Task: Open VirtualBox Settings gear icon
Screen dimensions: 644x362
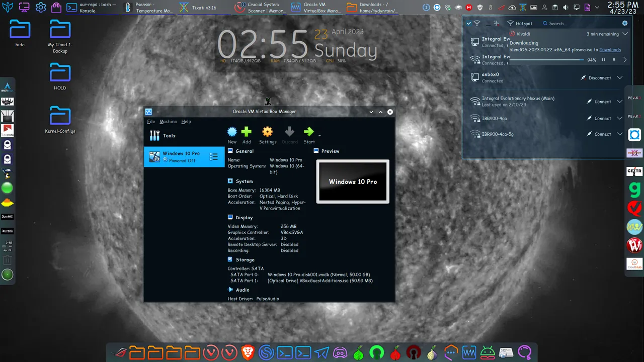Action: click(x=267, y=132)
